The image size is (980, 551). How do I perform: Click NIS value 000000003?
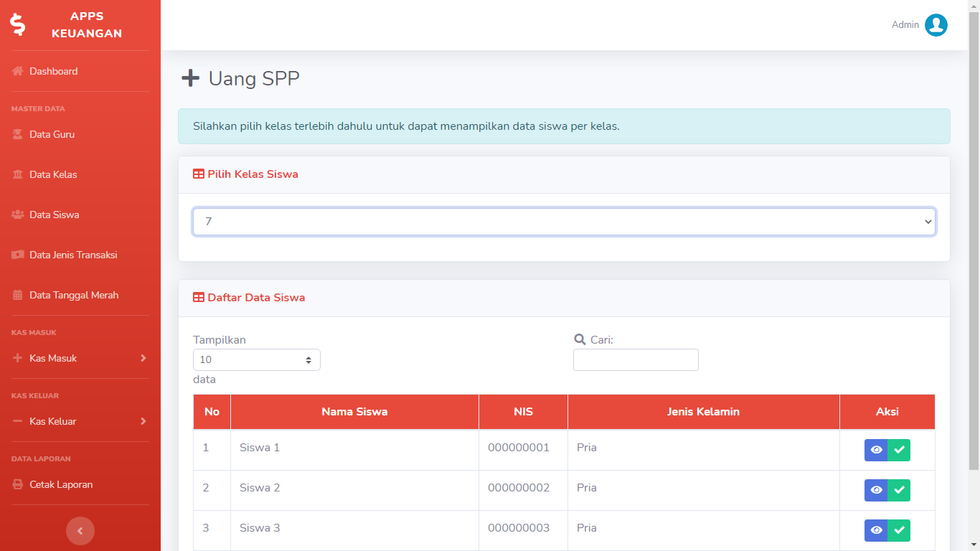click(x=519, y=528)
